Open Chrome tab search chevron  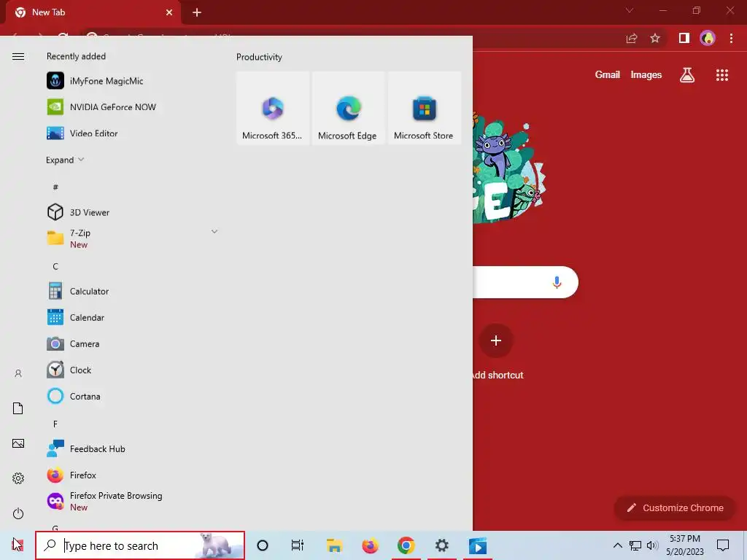pyautogui.click(x=630, y=10)
